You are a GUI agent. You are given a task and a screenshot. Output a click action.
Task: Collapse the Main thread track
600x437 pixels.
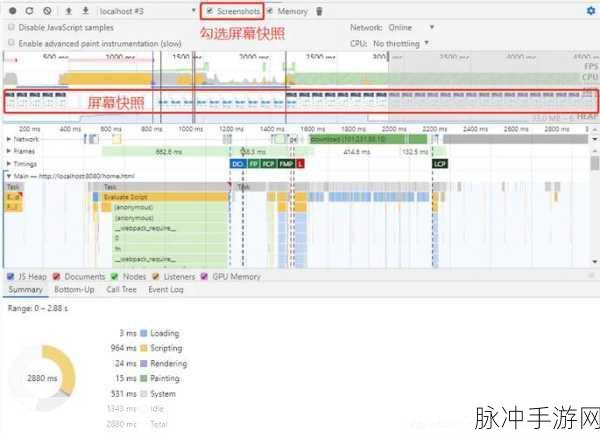pos(8,176)
